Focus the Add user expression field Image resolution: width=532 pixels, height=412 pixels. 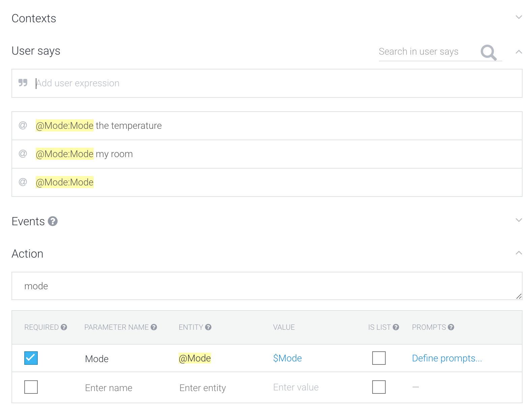pos(270,83)
